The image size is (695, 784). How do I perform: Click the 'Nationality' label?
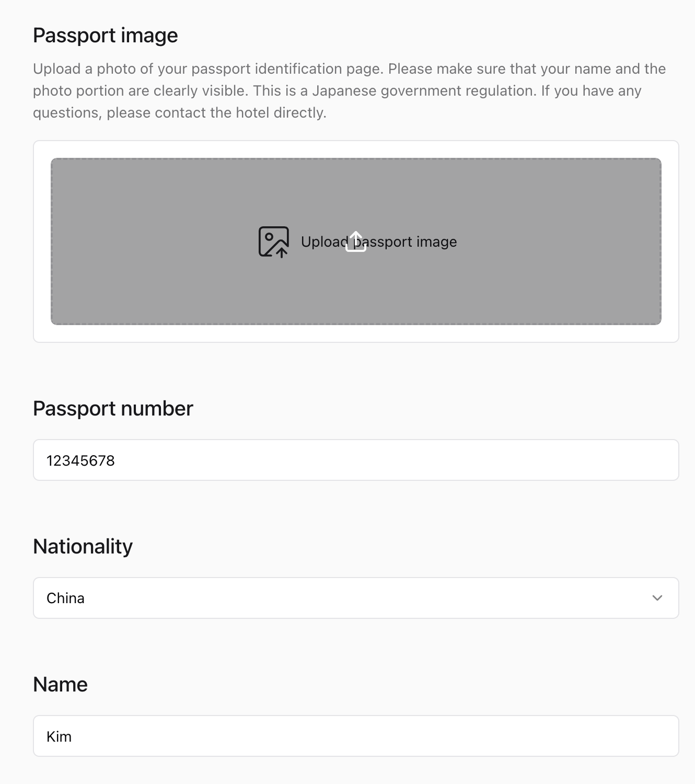[x=83, y=547]
